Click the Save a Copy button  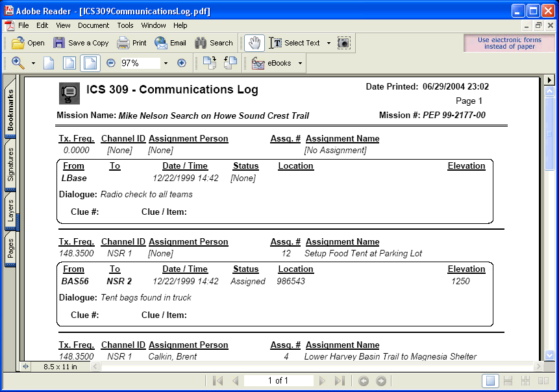coord(81,43)
